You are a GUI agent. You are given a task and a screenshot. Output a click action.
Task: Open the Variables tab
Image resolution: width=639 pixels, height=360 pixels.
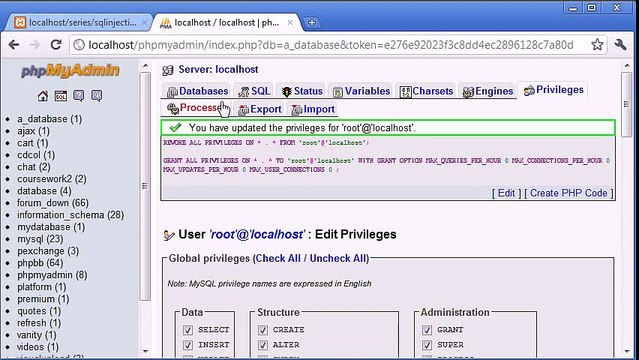(362, 91)
